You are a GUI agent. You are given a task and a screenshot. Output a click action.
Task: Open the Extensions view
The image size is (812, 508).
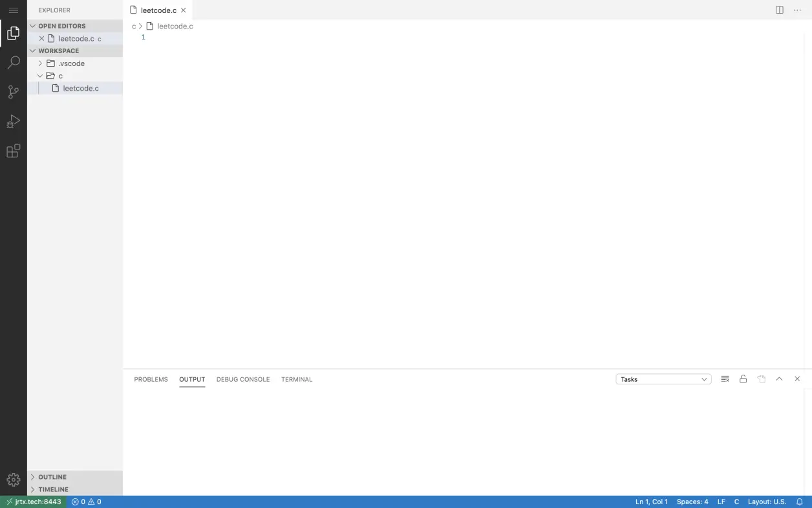coord(13,151)
